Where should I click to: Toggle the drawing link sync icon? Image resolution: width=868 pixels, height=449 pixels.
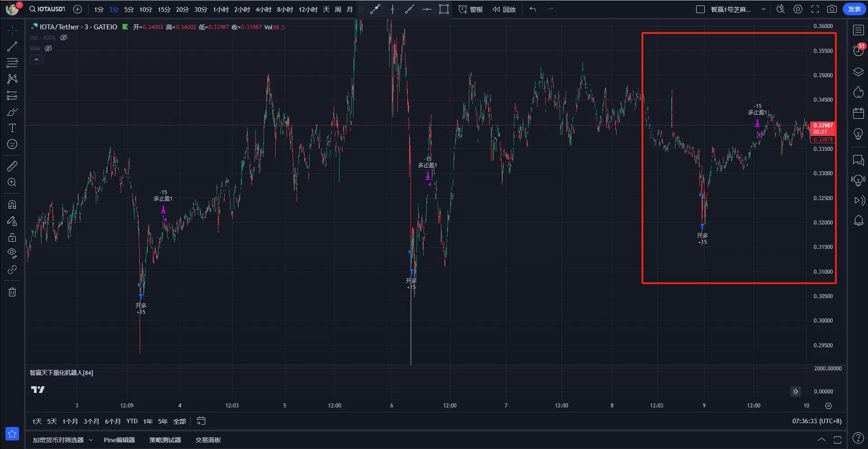[12, 270]
